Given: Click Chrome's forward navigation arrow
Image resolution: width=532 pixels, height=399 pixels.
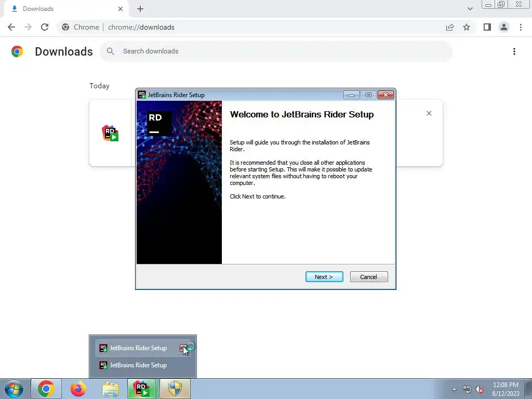Looking at the screenshot, I should [x=28, y=27].
